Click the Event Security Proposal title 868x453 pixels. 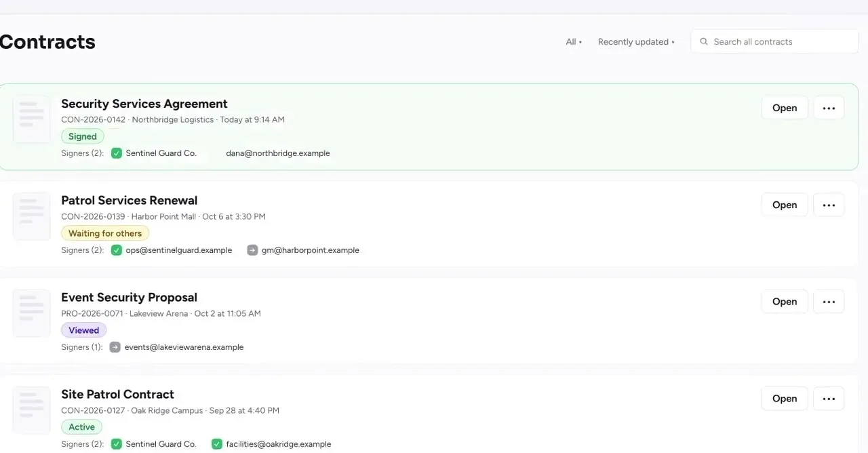(x=129, y=298)
